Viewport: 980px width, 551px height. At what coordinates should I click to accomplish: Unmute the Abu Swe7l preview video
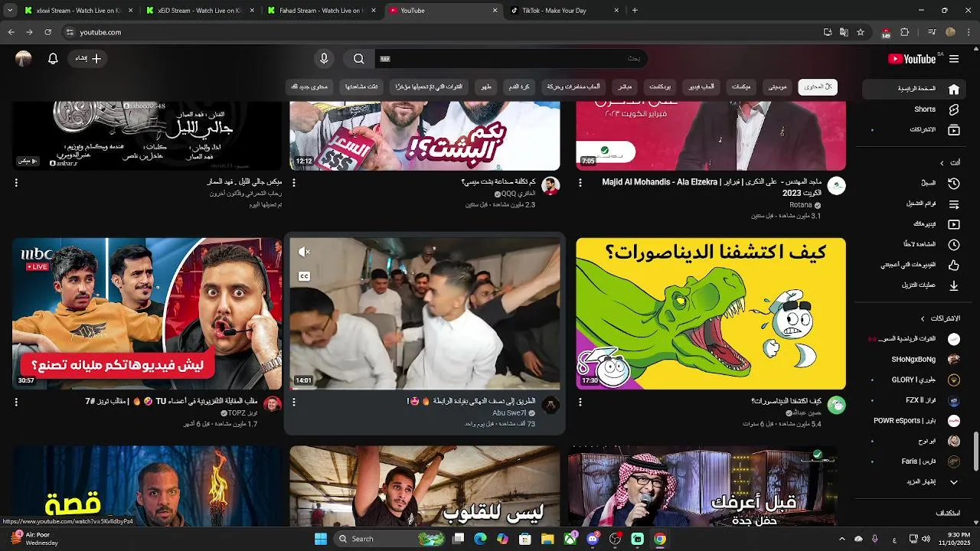point(304,252)
